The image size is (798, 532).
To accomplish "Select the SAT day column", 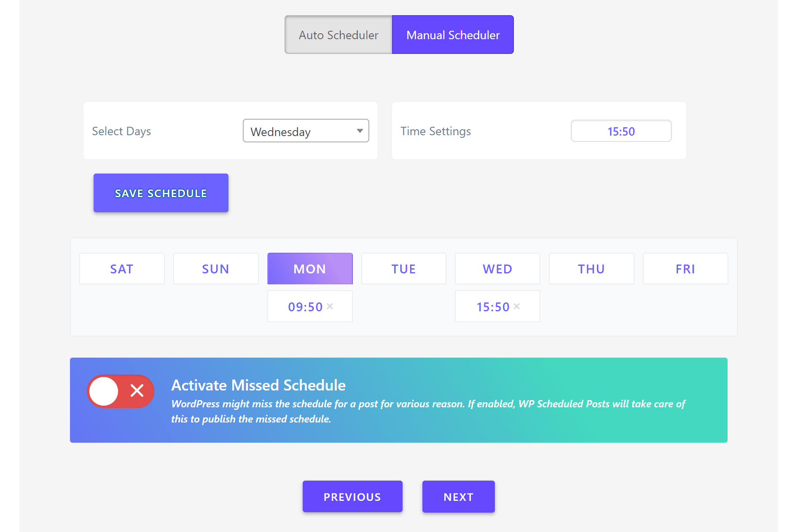I will [x=122, y=269].
